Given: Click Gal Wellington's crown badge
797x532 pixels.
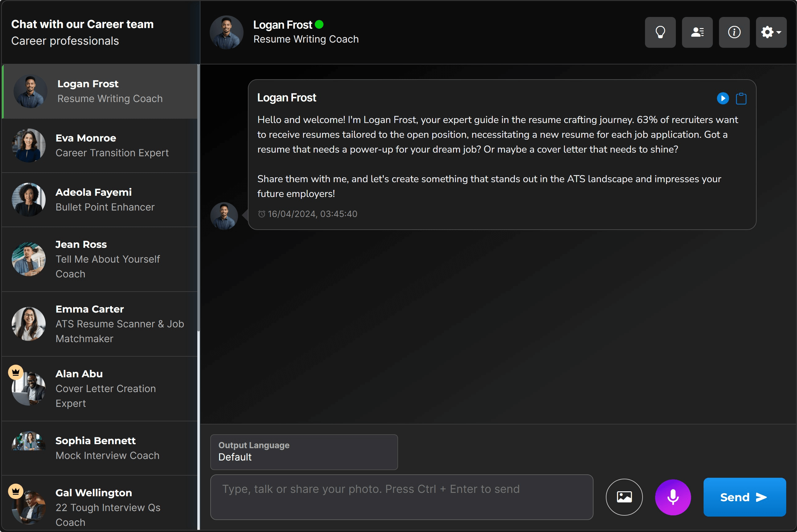Looking at the screenshot, I should [x=16, y=491].
